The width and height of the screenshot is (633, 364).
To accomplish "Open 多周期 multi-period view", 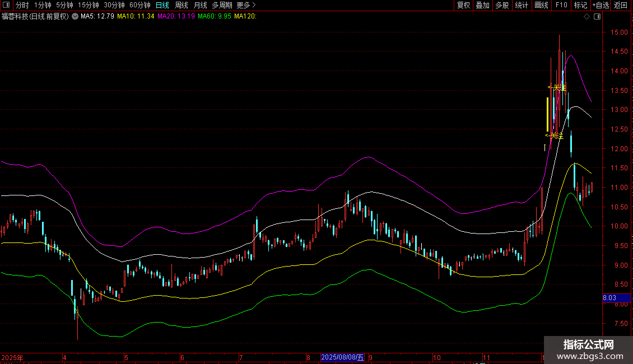I will point(221,5).
